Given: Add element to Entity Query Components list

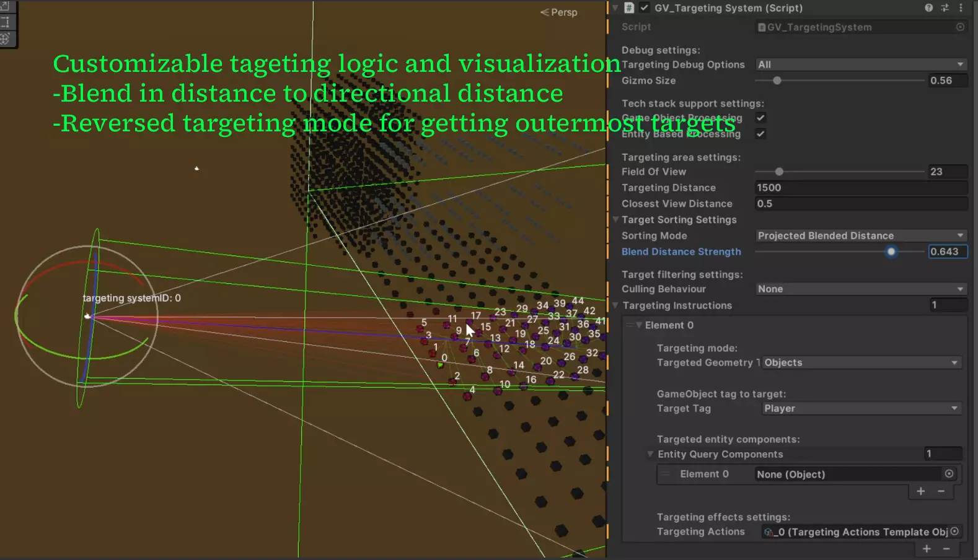Looking at the screenshot, I should point(920,491).
